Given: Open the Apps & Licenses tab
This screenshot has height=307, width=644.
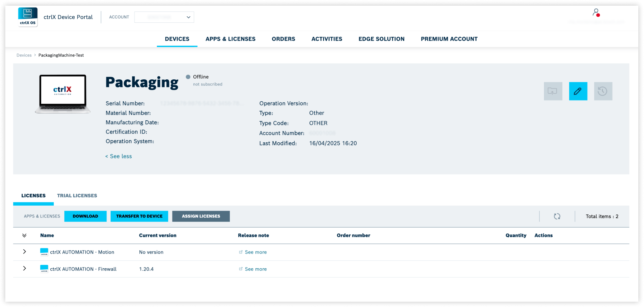Looking at the screenshot, I should point(230,39).
